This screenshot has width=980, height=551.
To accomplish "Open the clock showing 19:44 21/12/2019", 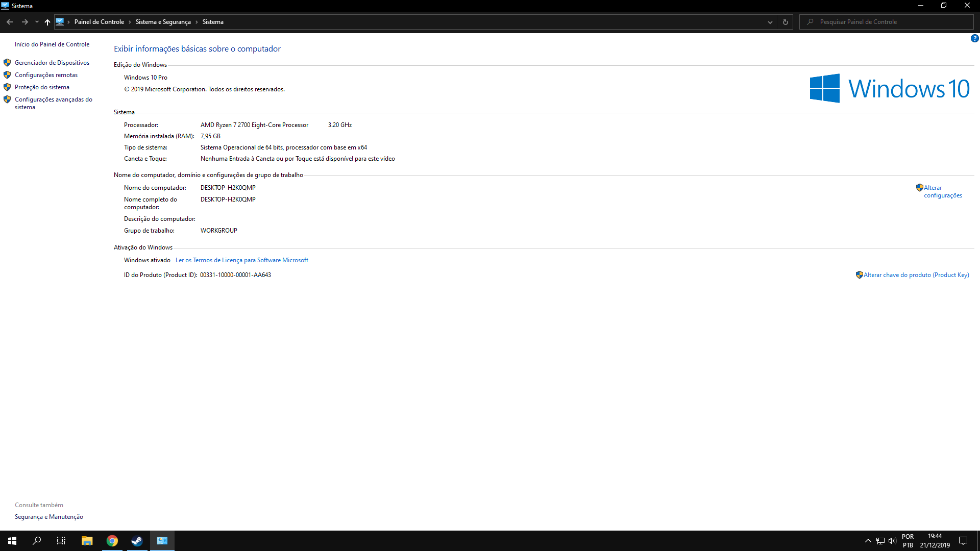I will pos(935,541).
